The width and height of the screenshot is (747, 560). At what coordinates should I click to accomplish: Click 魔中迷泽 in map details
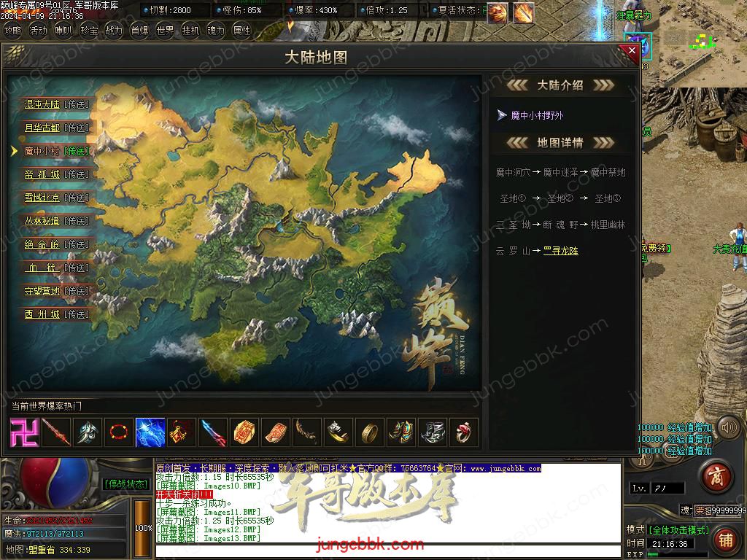click(561, 172)
